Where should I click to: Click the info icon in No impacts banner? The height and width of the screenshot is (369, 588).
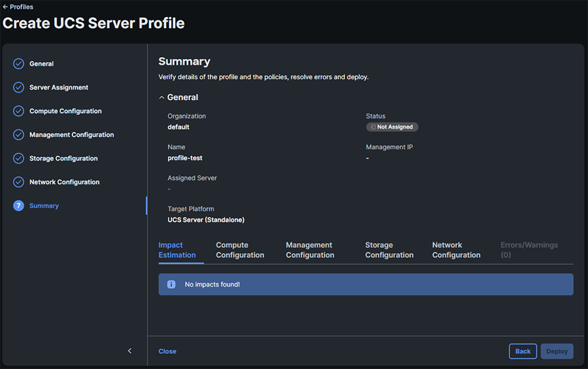point(171,285)
